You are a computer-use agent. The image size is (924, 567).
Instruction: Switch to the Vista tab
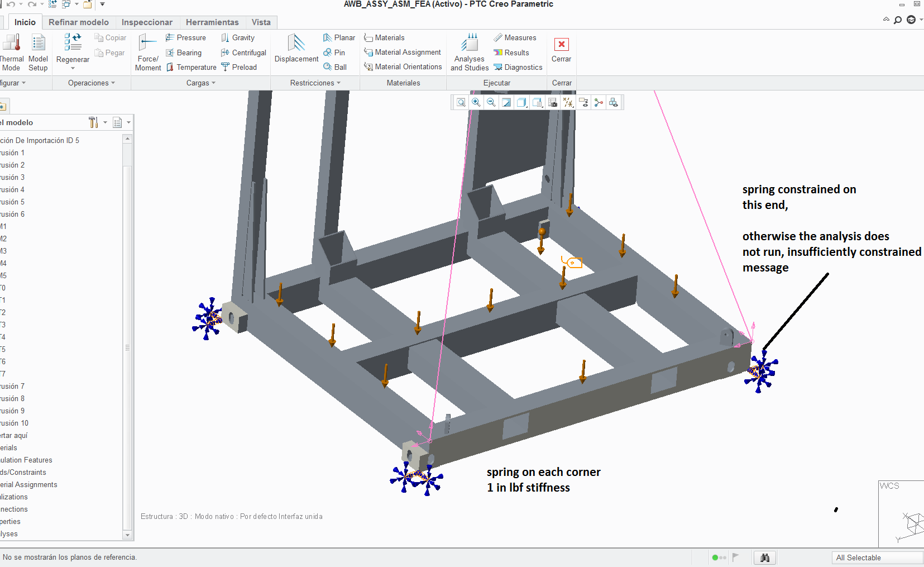point(261,22)
